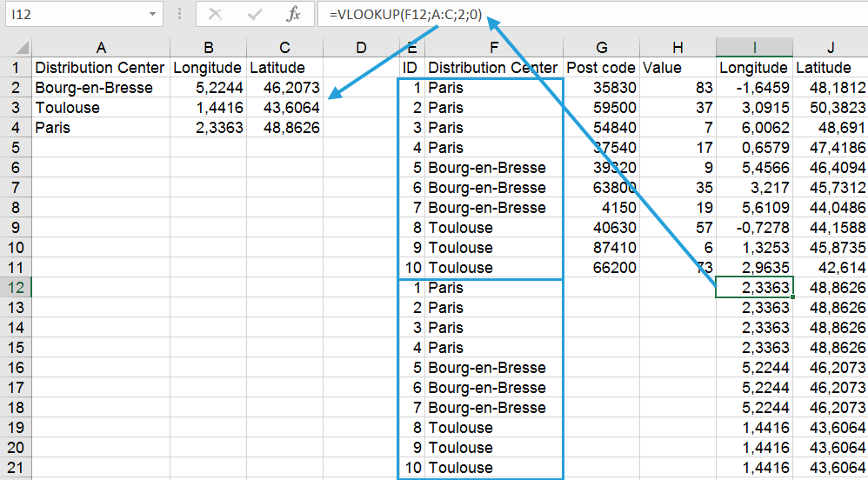868x480 pixels.
Task: Click empty cell D5
Action: [x=361, y=148]
